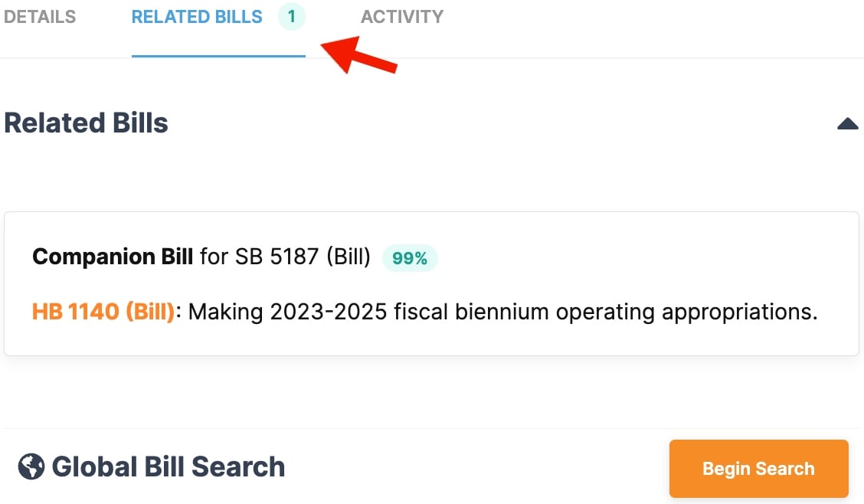Viewport: 864px width, 504px height.
Task: Click the Global Bill Search title
Action: 169,467
